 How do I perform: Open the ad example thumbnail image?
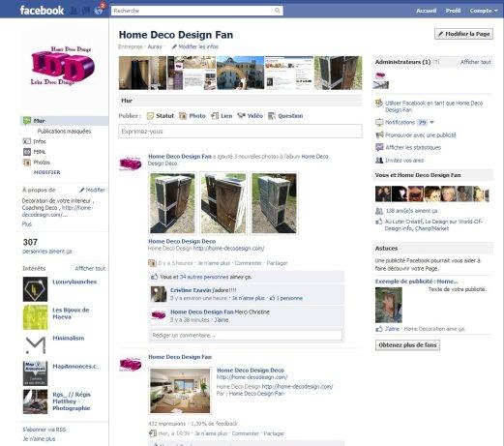389,305
